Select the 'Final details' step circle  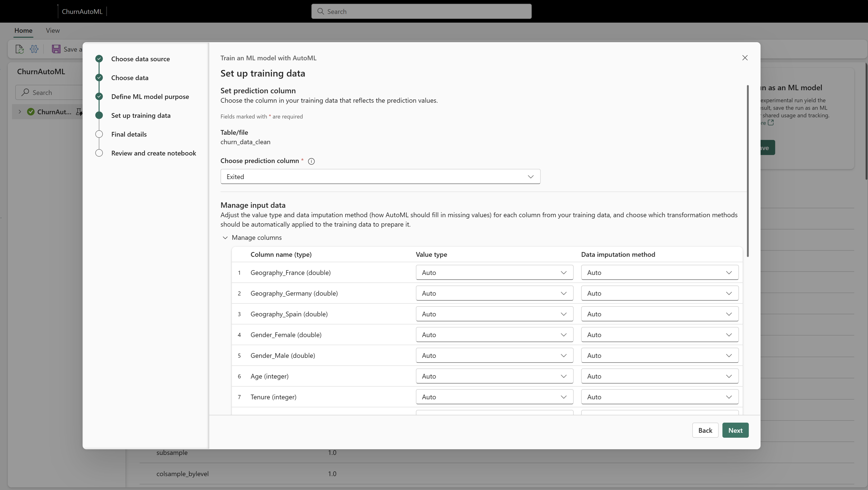point(99,134)
